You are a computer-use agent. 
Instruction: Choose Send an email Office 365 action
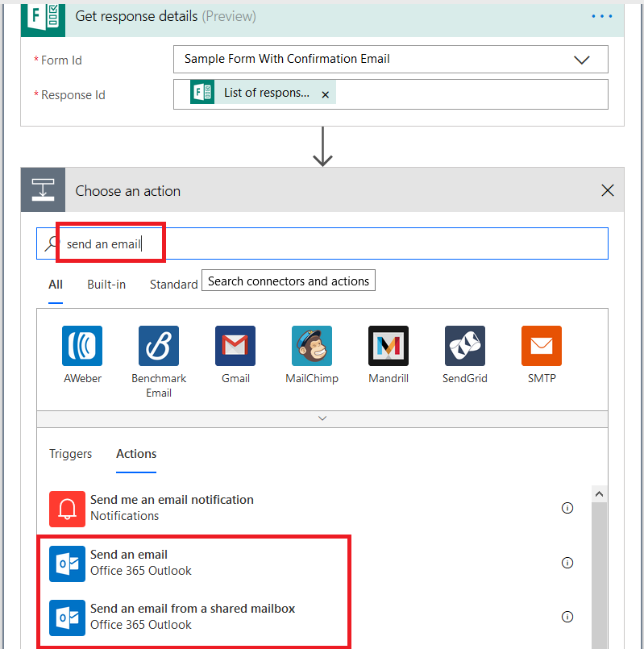[129, 563]
